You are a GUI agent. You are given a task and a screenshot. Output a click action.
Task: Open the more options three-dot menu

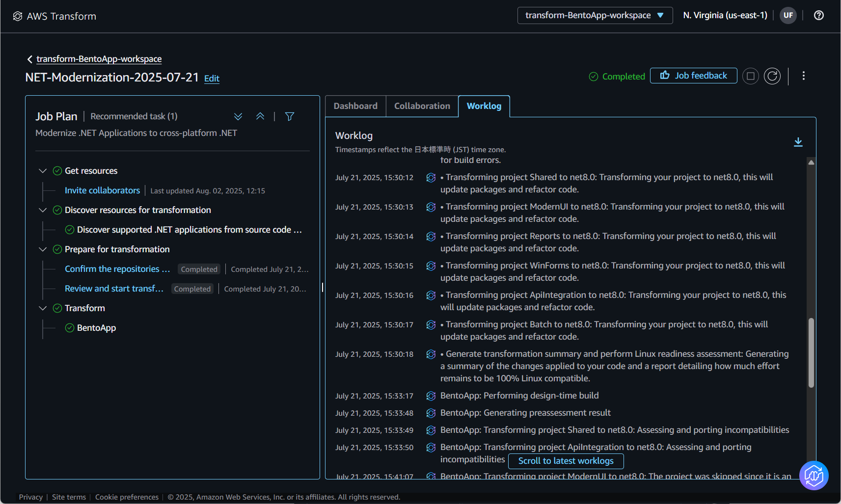[803, 76]
